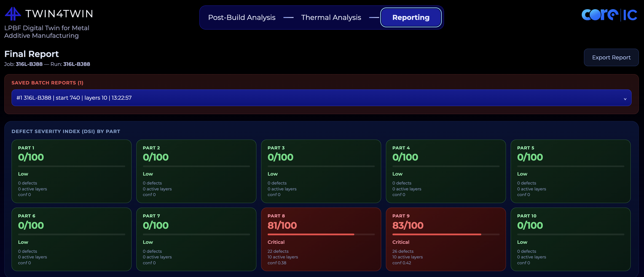Click Low label in Part 1
Viewport: 644px width, 277px height.
tap(23, 174)
